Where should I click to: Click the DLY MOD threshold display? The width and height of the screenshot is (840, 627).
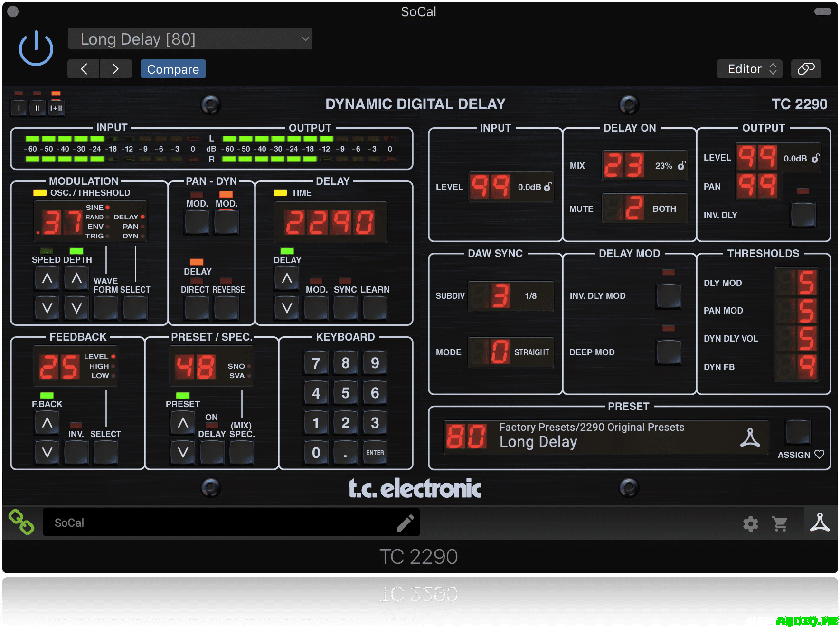[796, 282]
